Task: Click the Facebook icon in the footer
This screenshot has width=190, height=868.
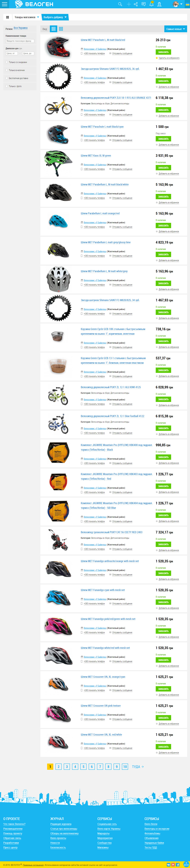Action: (178, 865)
